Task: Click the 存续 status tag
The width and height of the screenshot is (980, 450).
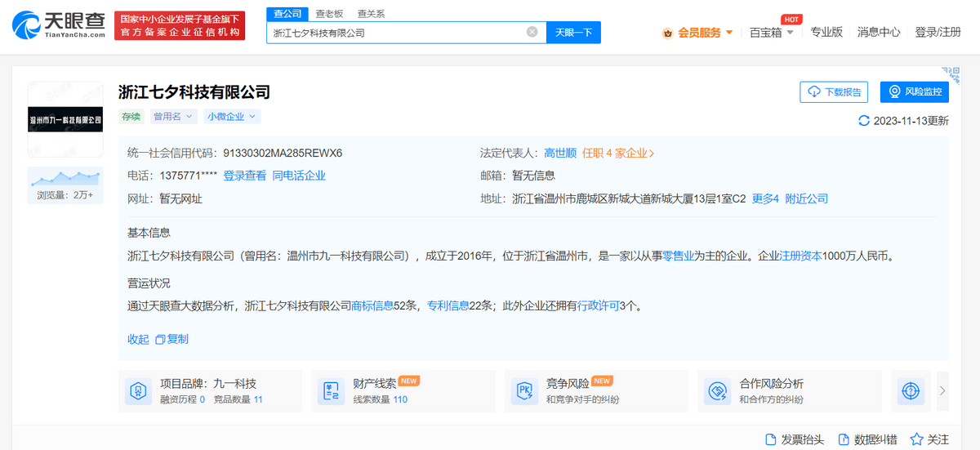Action: [131, 117]
